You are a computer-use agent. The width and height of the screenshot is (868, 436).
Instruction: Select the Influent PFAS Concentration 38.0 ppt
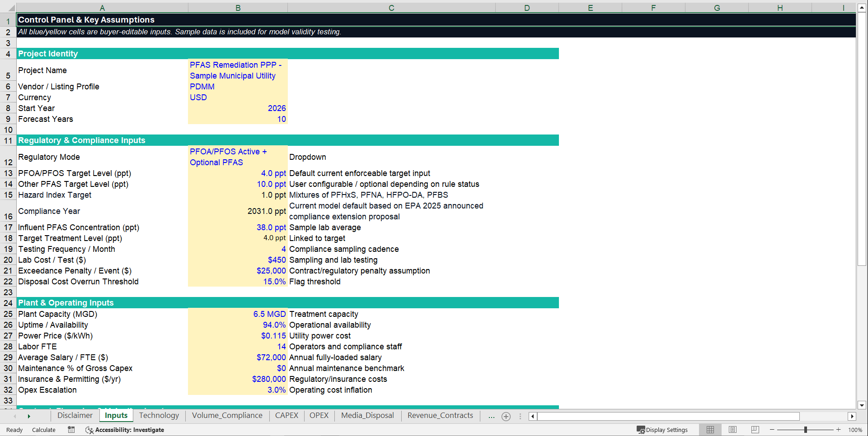238,227
